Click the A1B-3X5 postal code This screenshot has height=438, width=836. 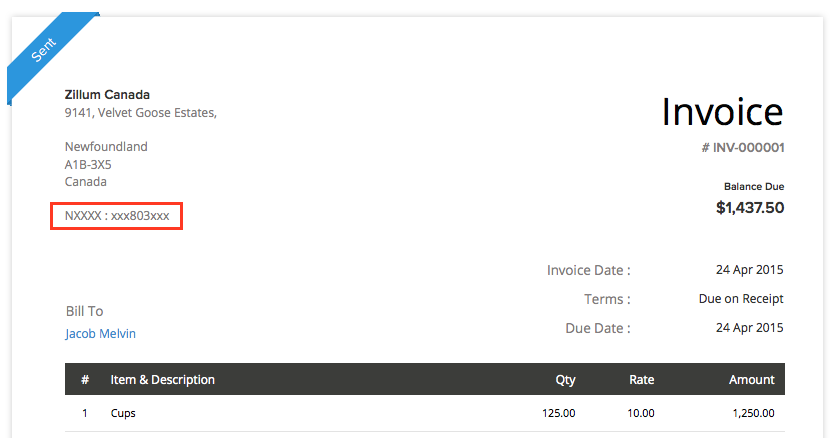click(x=88, y=164)
